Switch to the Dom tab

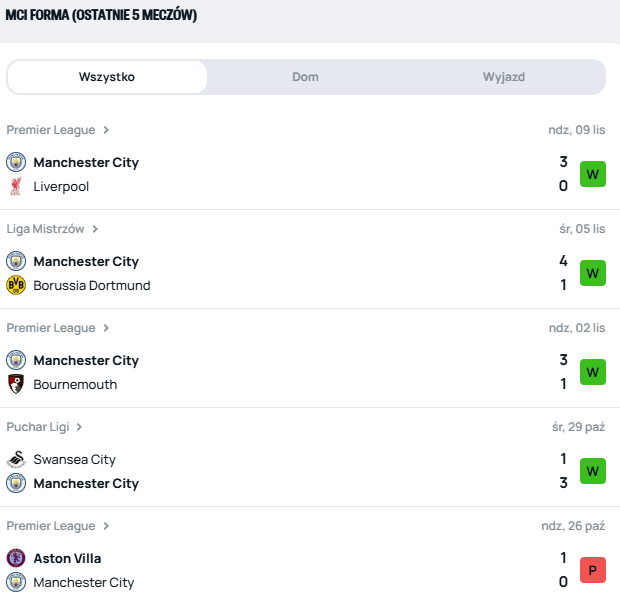305,77
